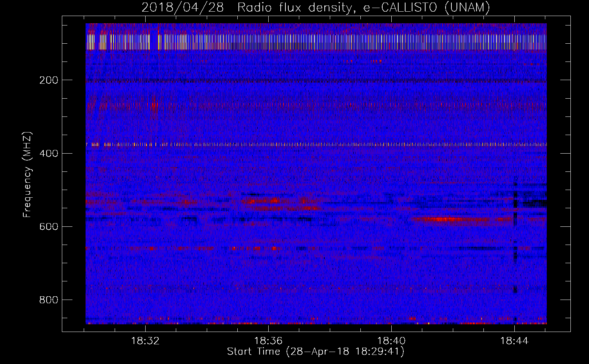Click the 200 frequency tick label
This screenshot has height=364, width=589.
click(49, 80)
